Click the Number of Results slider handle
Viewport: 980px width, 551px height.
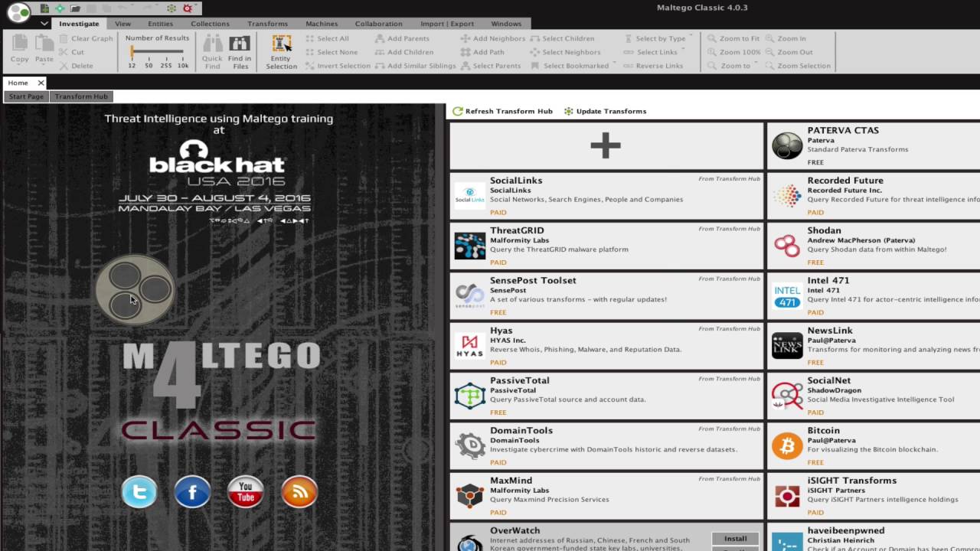click(132, 52)
